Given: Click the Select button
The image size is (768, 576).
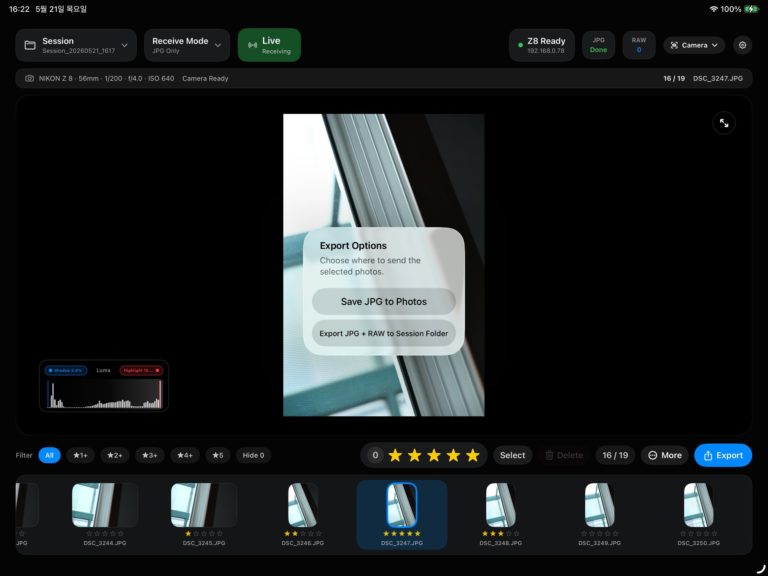Looking at the screenshot, I should pyautogui.click(x=512, y=455).
